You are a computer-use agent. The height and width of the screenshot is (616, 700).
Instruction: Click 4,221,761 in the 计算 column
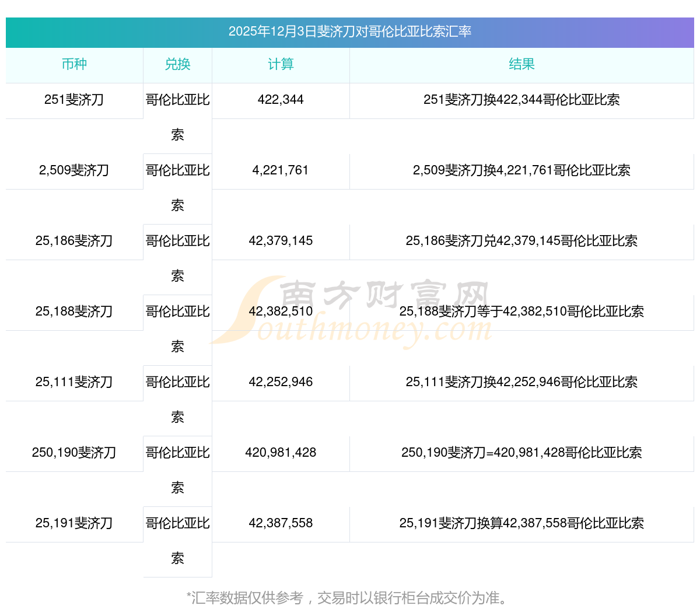(281, 170)
